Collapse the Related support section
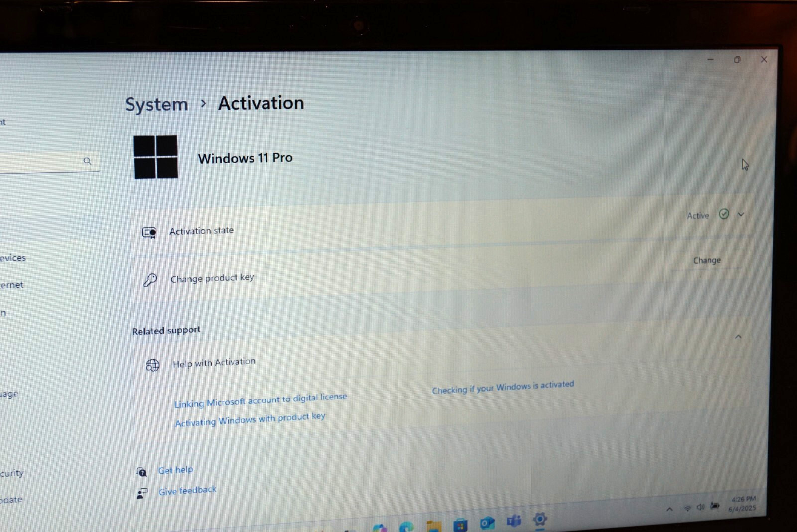This screenshot has width=797, height=532. click(x=738, y=337)
